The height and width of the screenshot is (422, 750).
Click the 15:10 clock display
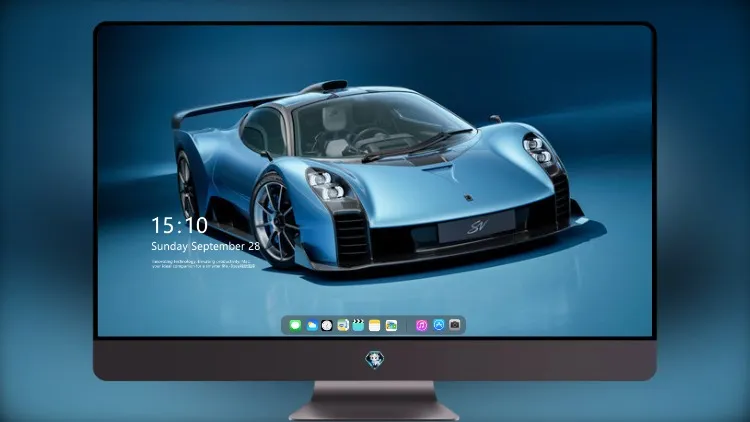click(x=179, y=225)
